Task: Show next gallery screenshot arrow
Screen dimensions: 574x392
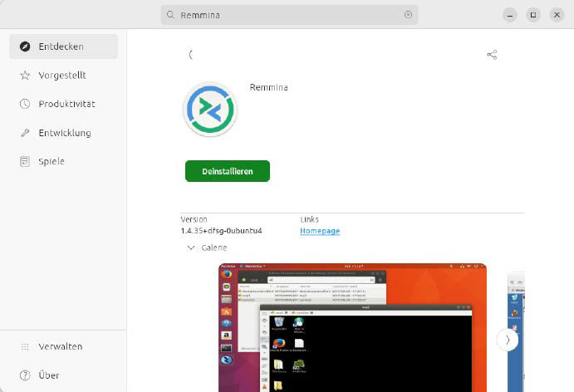Action: (x=508, y=340)
